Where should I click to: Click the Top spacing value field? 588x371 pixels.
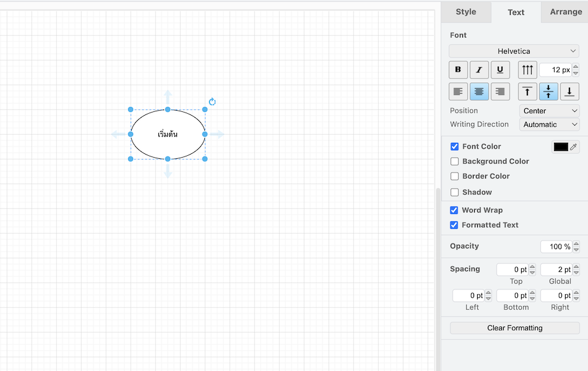(x=512, y=270)
